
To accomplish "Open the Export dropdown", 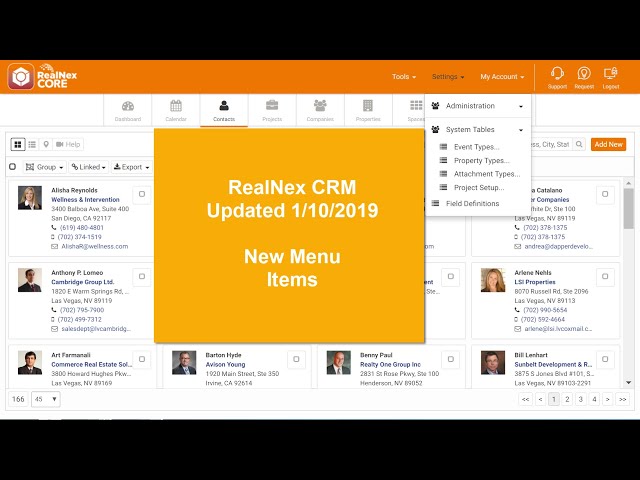I will tap(132, 167).
